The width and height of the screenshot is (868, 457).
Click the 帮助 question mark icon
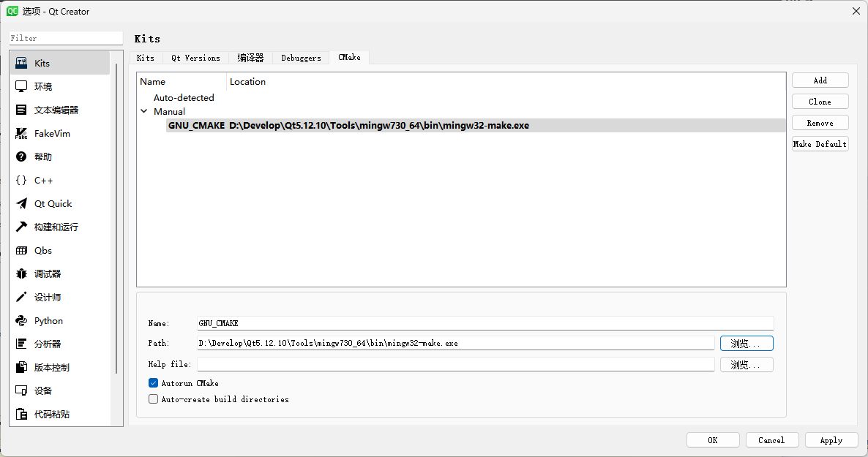pos(21,156)
